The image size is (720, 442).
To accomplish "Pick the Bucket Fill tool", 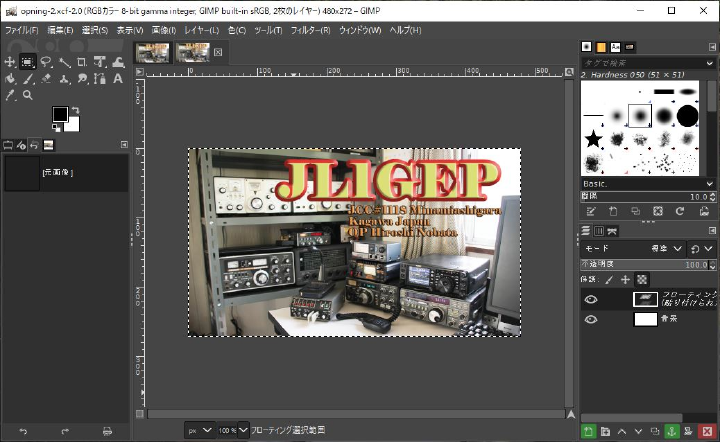I will coord(10,78).
